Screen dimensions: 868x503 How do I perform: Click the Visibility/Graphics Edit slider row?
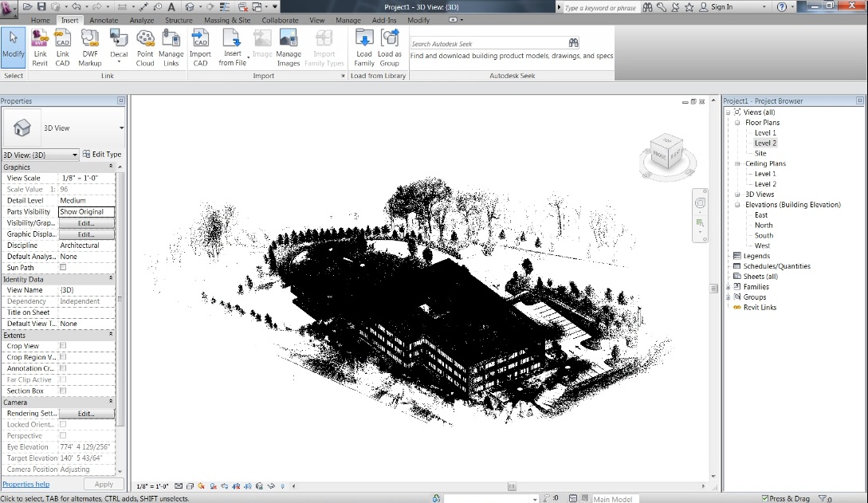click(x=86, y=223)
